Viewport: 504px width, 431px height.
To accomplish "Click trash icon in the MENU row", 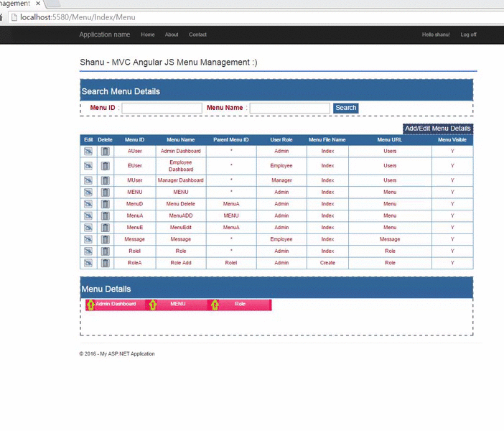I will tap(105, 193).
